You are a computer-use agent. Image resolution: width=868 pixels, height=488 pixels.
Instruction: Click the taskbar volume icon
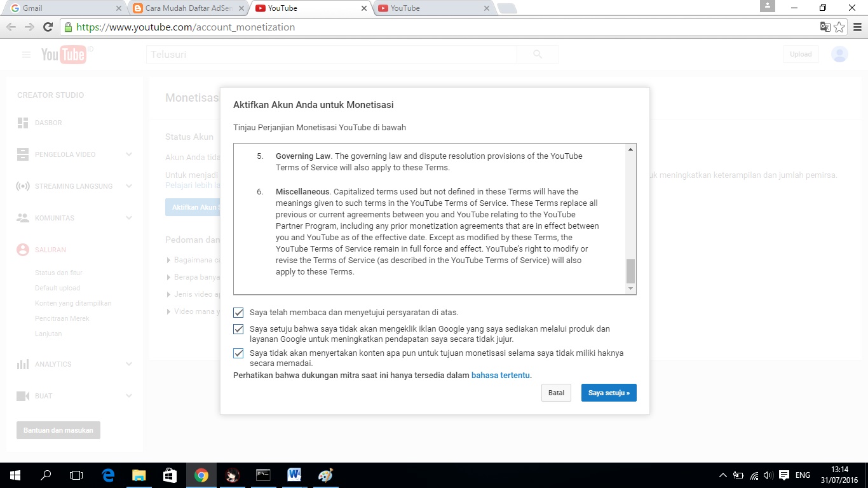768,475
